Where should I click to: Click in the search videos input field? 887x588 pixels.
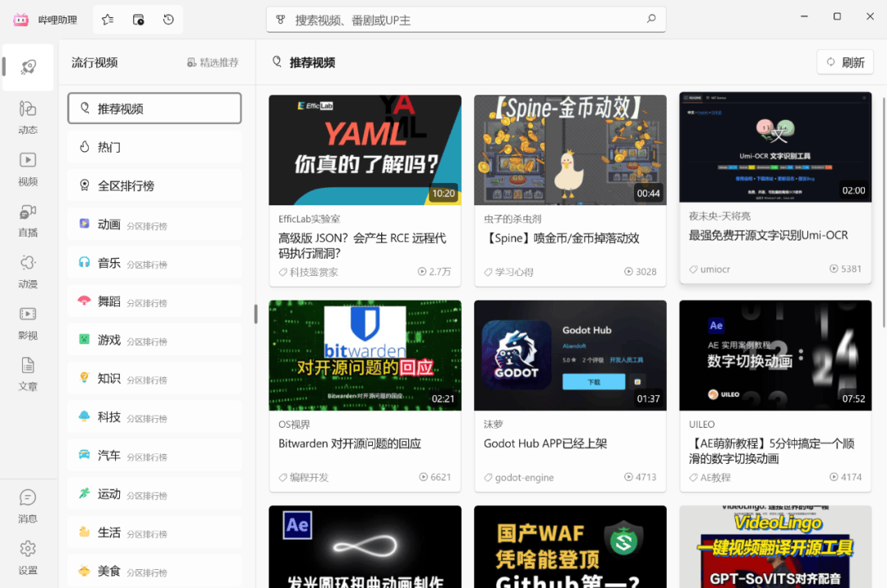pyautogui.click(x=460, y=20)
